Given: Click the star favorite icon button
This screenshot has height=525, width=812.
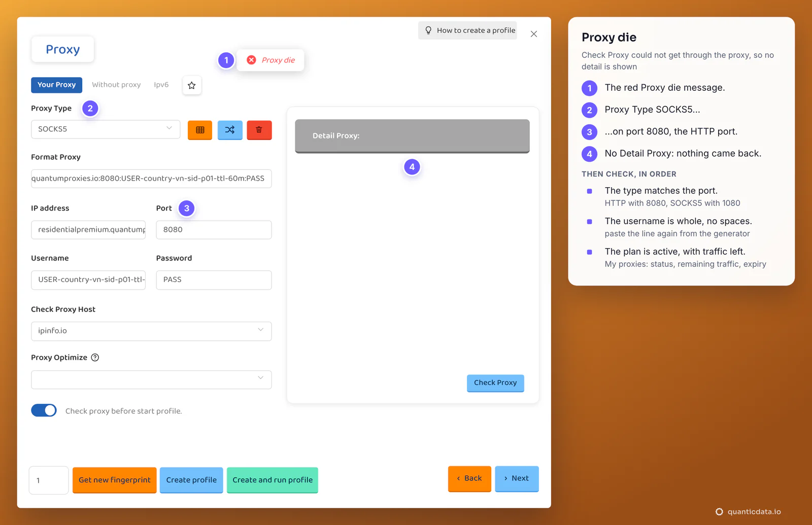Looking at the screenshot, I should click(x=192, y=85).
